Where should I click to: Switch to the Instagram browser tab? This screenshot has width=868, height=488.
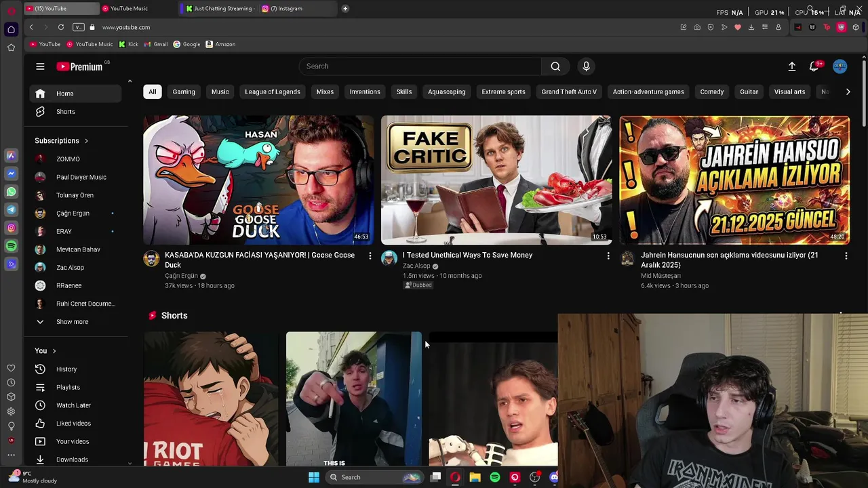pyautogui.click(x=297, y=9)
